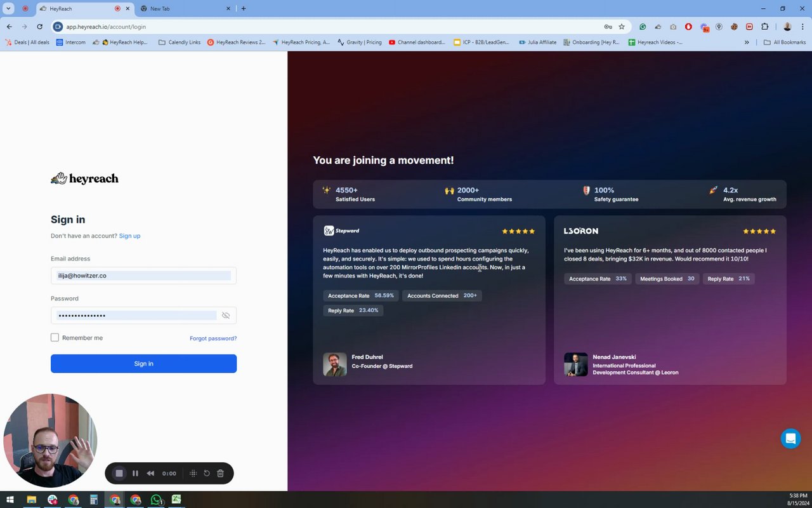Image resolution: width=812 pixels, height=508 pixels.
Task: Click Fred Duhrel profile photo
Action: [x=335, y=364]
